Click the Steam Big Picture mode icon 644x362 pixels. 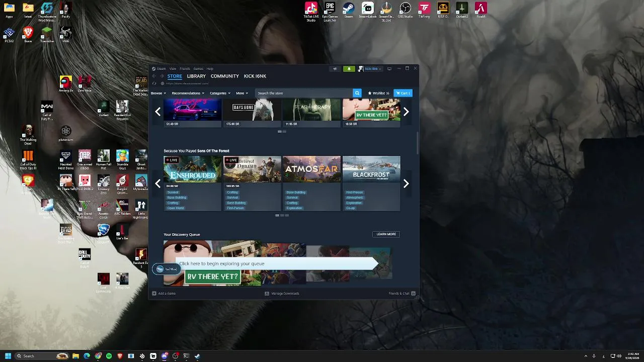pyautogui.click(x=389, y=69)
